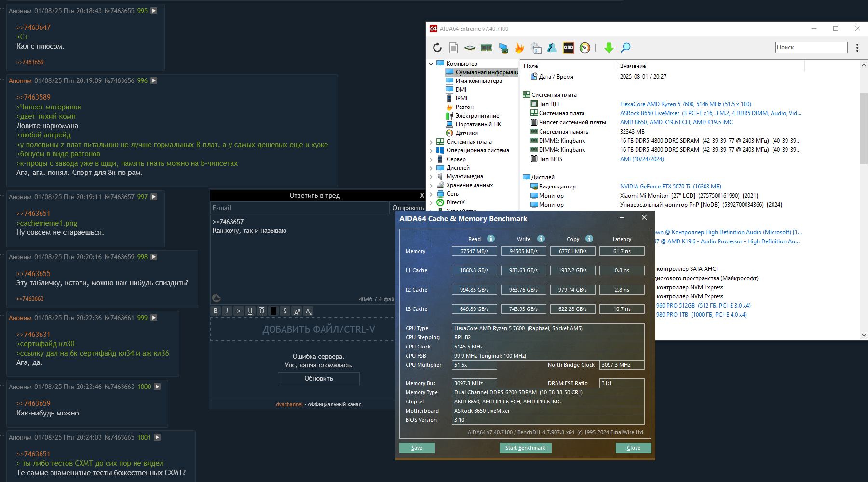868x482 pixels.
Task: Refresh the AIDA64 report
Action: pyautogui.click(x=437, y=47)
